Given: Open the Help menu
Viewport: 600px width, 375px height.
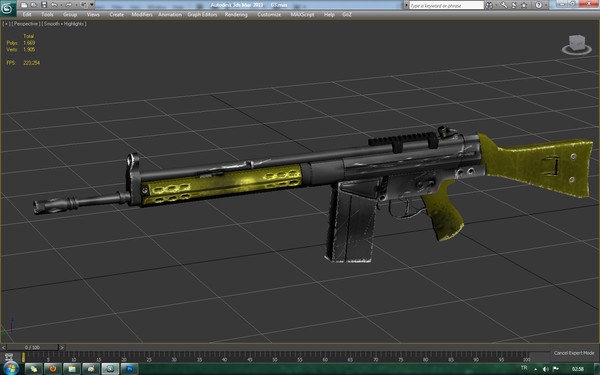Looking at the screenshot, I should pos(329,15).
